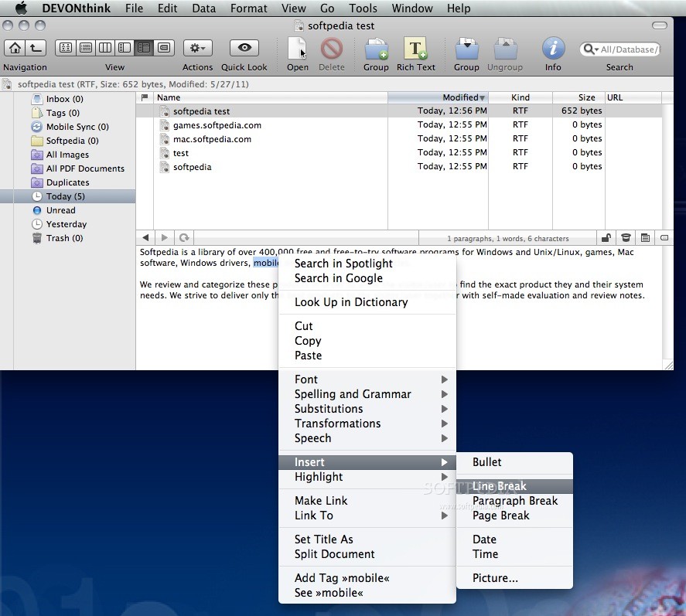Open the Go menu
This screenshot has width=686, height=616.
click(x=327, y=9)
